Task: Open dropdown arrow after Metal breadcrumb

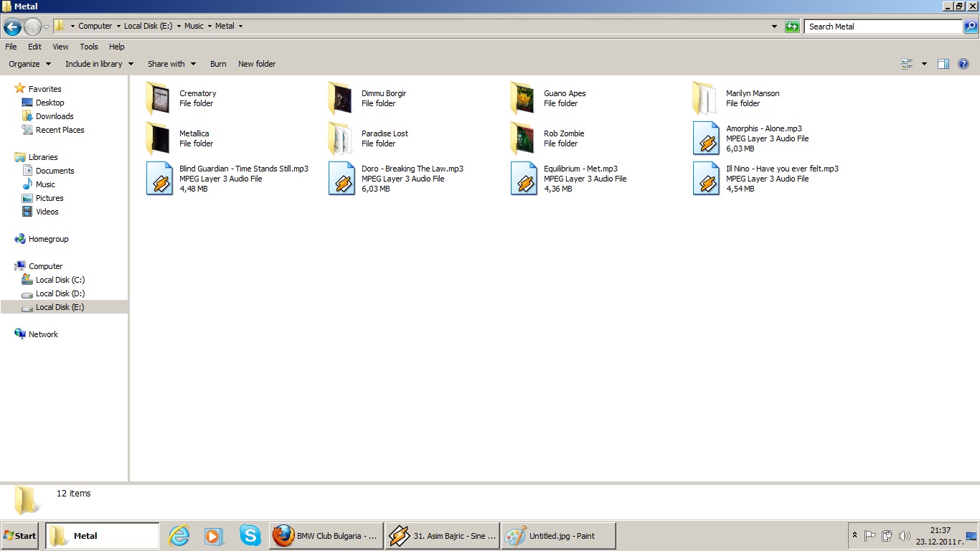Action: click(240, 26)
